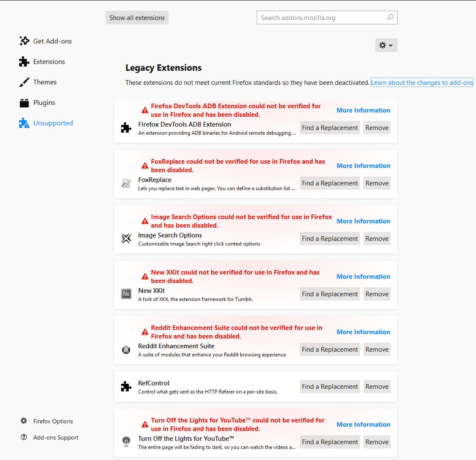The height and width of the screenshot is (460, 476).
Task: Open Learn about the changes to add-ons link
Action: (422, 83)
